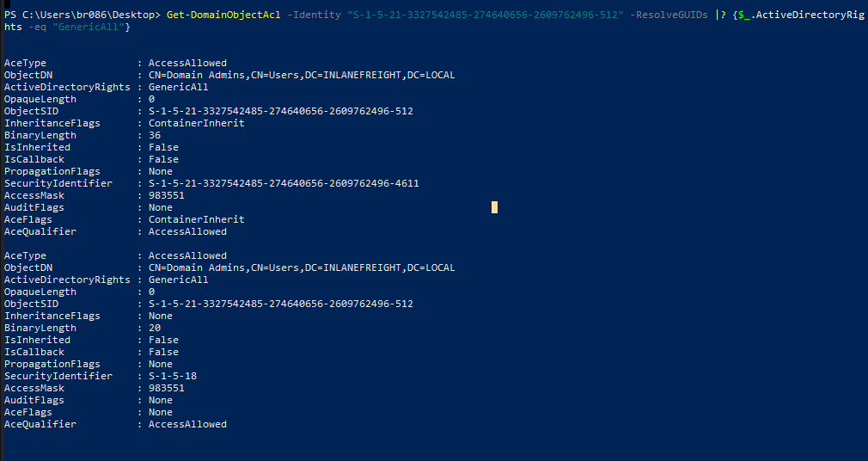Click the blinking cursor block
Viewport: 868px width, 461px height.
coord(494,207)
